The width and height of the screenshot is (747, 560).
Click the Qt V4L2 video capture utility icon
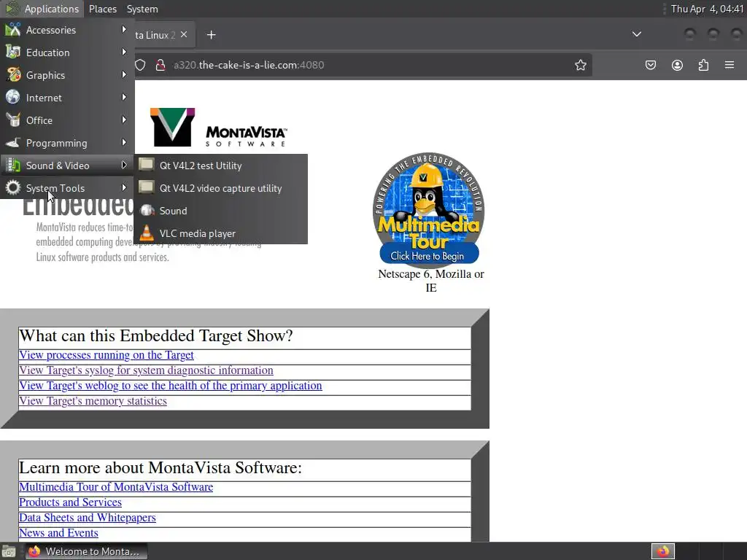point(146,187)
